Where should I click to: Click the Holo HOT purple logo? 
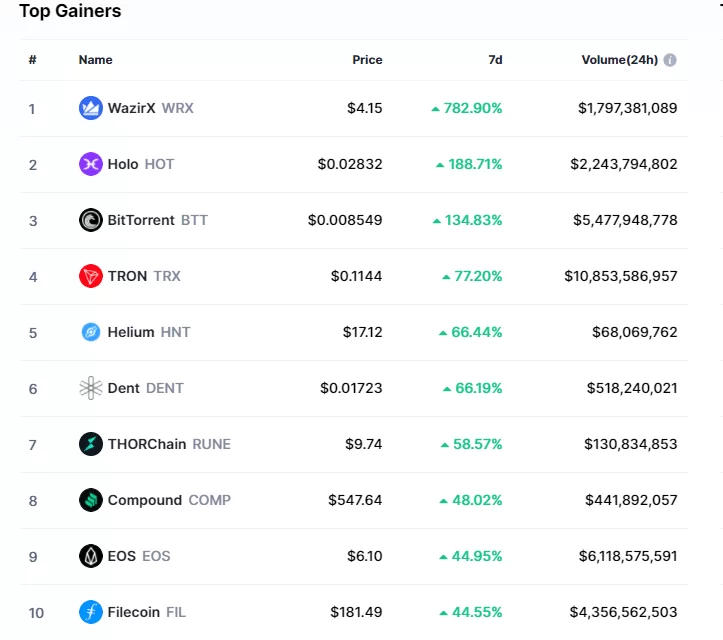[91, 164]
